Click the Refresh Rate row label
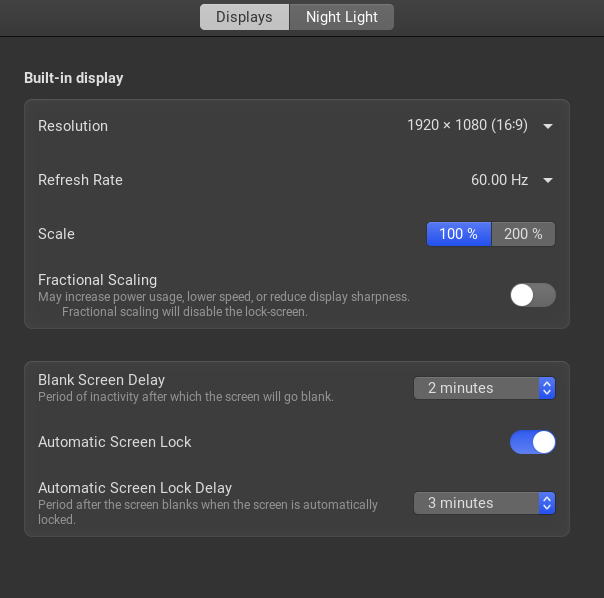The height and width of the screenshot is (598, 604). coord(80,181)
